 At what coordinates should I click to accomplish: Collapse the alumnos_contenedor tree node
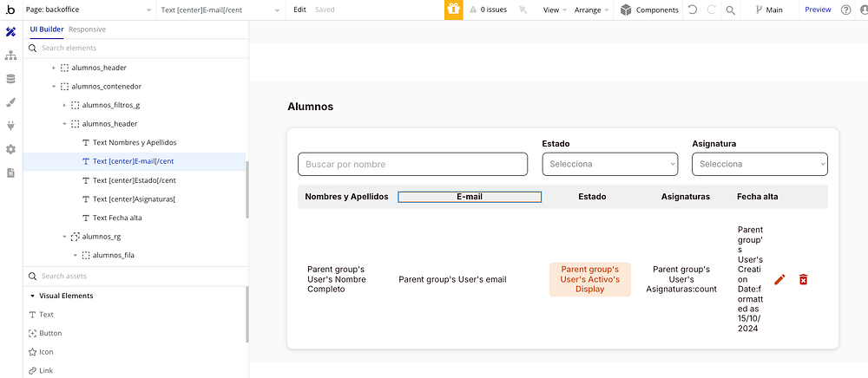coord(54,87)
